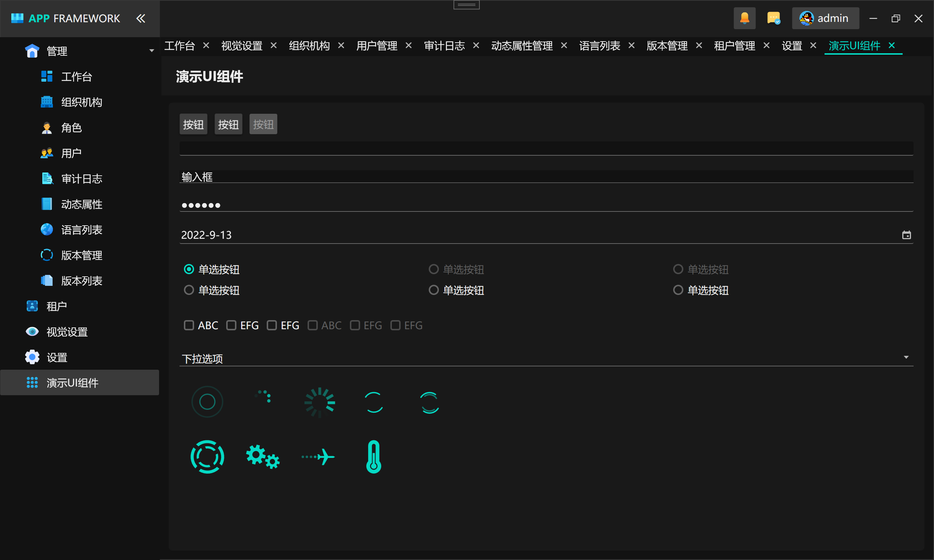Select the second 单选按钮 in first column
The image size is (934, 560).
(189, 290)
